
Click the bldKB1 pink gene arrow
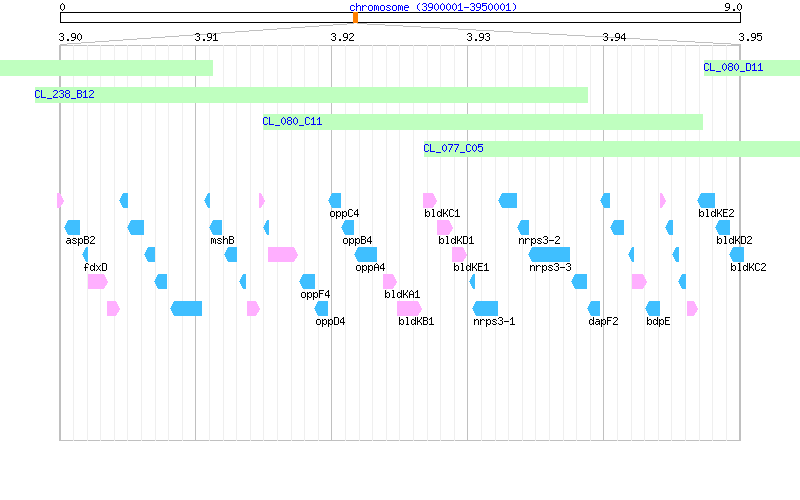(409, 309)
